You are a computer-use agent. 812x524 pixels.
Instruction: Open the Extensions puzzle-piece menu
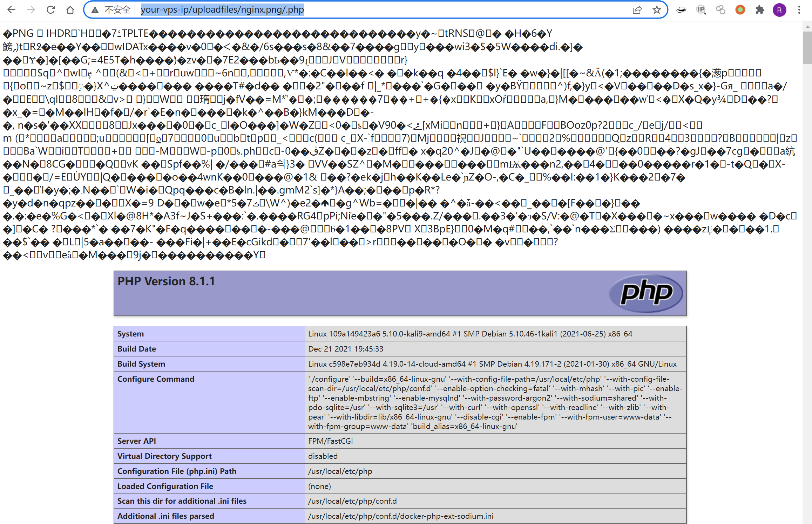[x=759, y=10]
